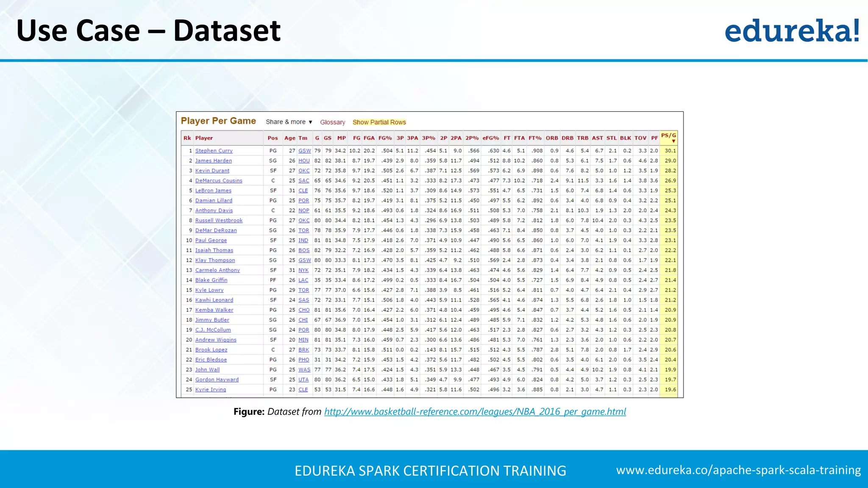The width and height of the screenshot is (868, 488).
Task: Click the edureka! logo
Action: click(792, 30)
